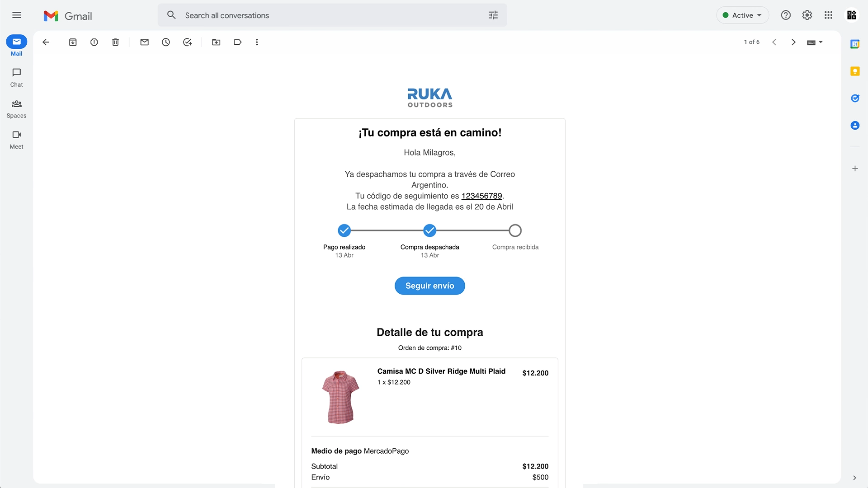Open Google Keep side panel
This screenshot has height=488, width=868.
[855, 71]
